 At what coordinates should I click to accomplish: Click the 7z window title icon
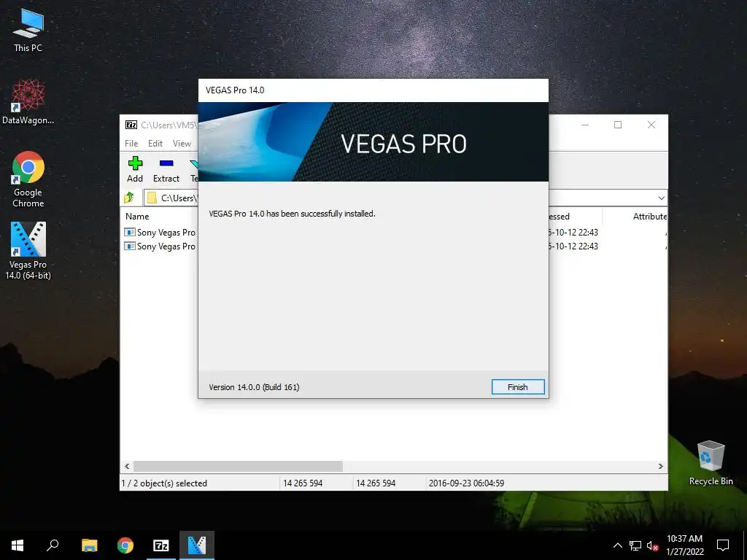tap(131, 125)
